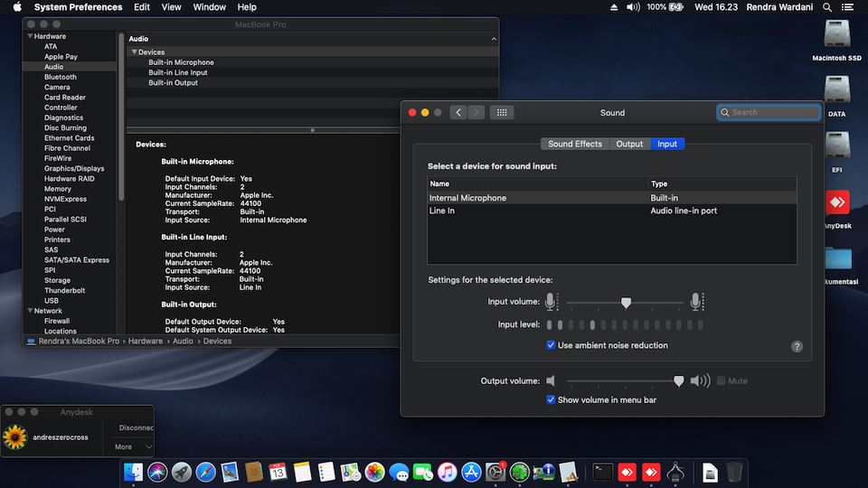
Task: Switch to Output tab
Action: coord(629,144)
